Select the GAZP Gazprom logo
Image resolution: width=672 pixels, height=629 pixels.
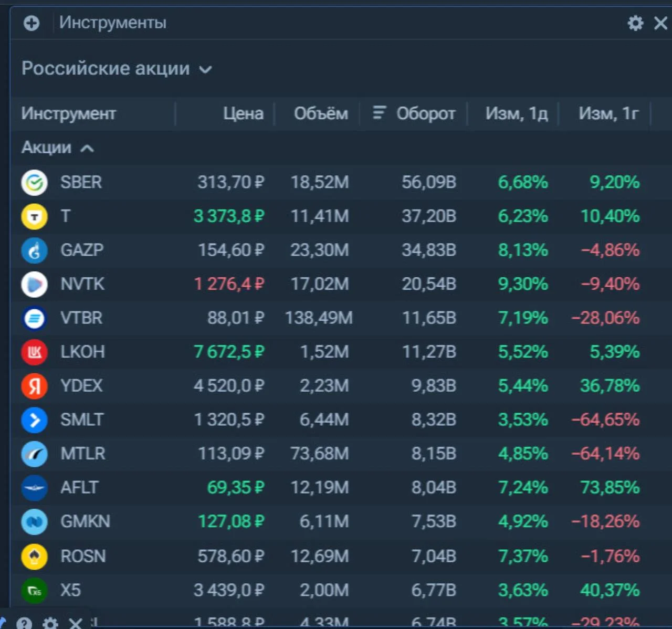(x=35, y=250)
